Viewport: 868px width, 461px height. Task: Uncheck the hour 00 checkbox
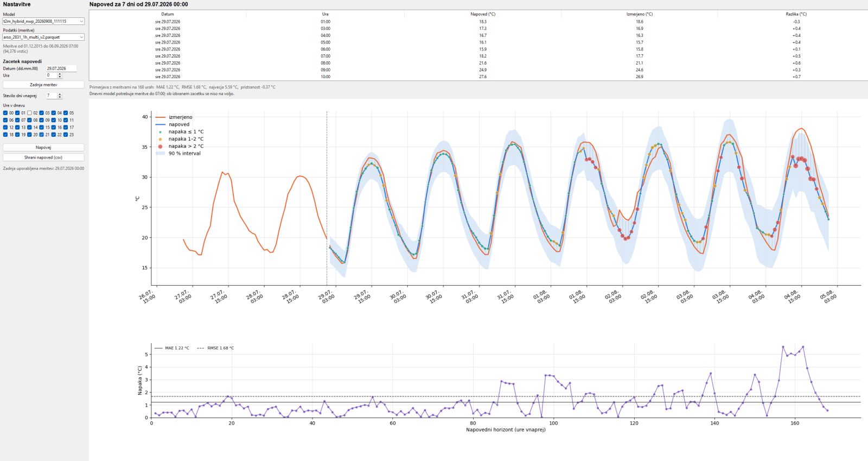coord(5,113)
